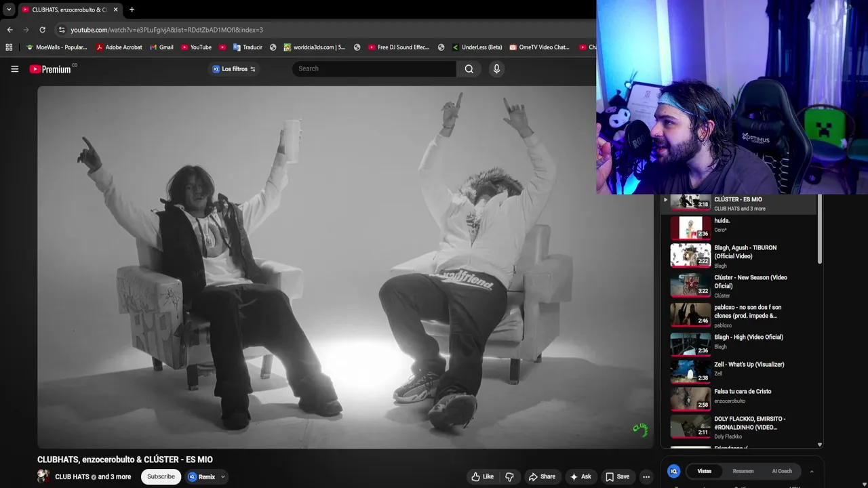Start voice search with the microphone icon
The image size is (868, 488).
(496, 68)
